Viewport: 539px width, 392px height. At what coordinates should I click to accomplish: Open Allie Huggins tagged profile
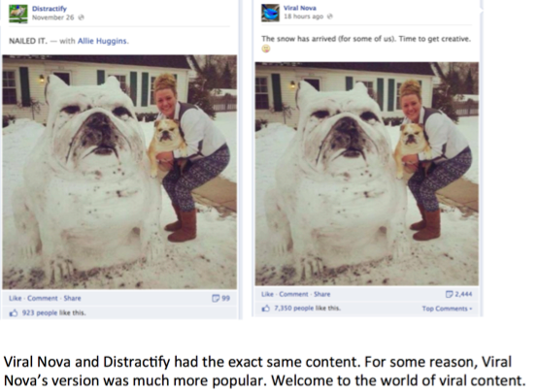102,41
